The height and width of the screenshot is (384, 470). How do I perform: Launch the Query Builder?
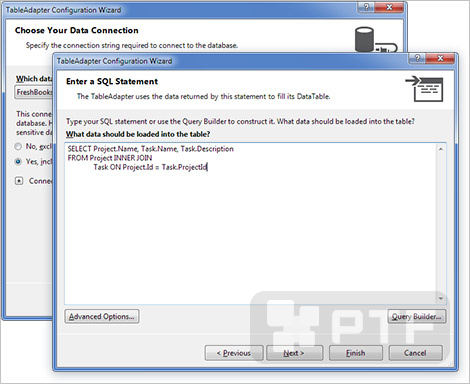tap(417, 316)
